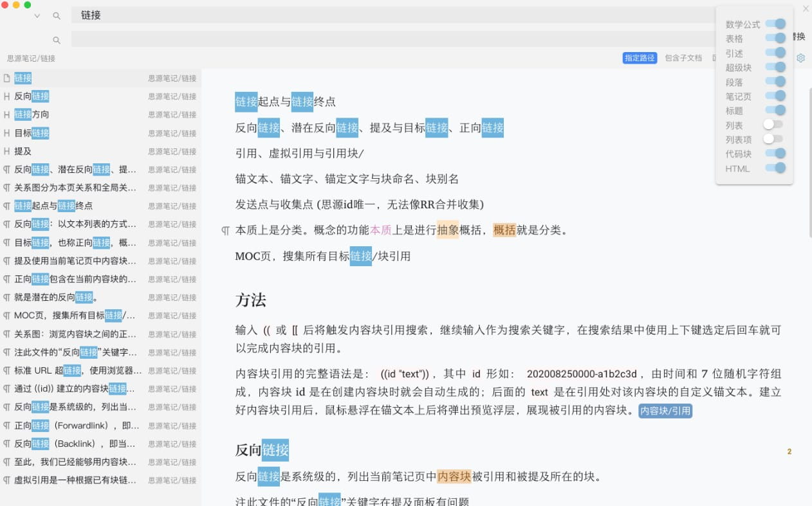Click the search magnifier icon beside keyword field
Screen dimensions: 812x506
tap(56, 15)
